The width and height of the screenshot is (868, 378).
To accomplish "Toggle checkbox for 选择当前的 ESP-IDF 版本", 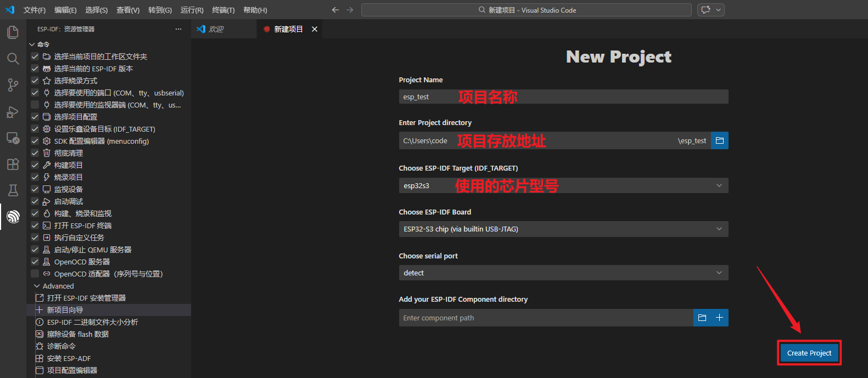I will click(x=35, y=69).
